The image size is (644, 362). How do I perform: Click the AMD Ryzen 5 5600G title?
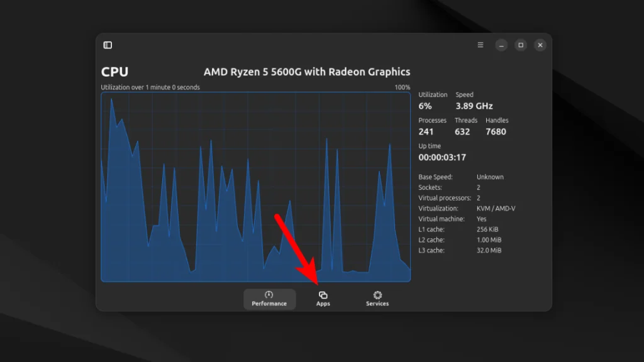(x=307, y=72)
